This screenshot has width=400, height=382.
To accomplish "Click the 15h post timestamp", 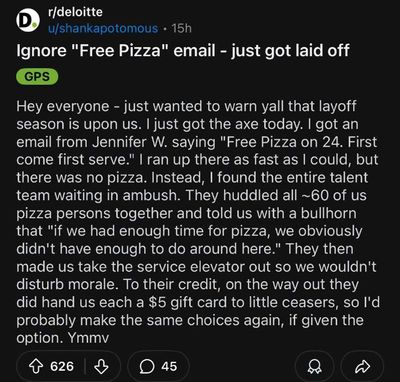I will (x=180, y=28).
